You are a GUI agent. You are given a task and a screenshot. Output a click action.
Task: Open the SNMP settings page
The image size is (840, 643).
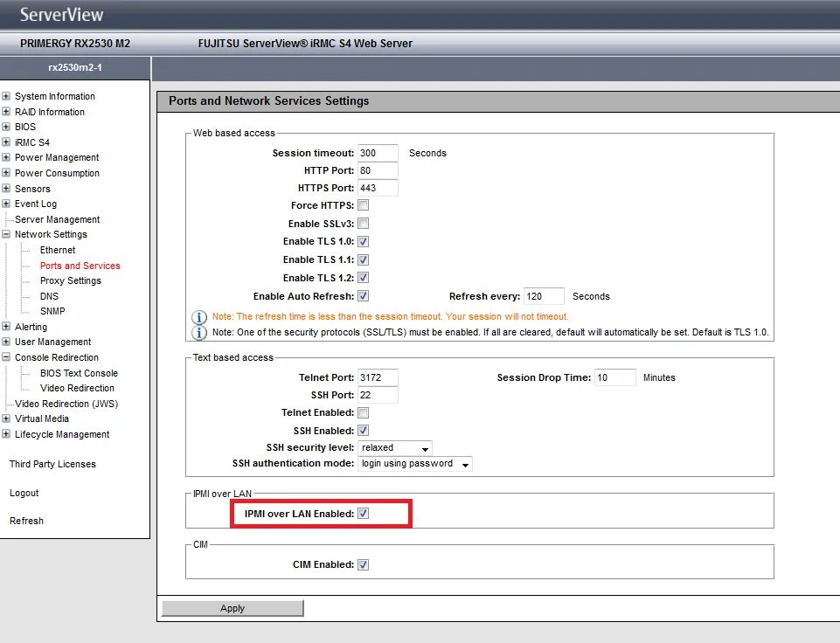pyautogui.click(x=52, y=311)
